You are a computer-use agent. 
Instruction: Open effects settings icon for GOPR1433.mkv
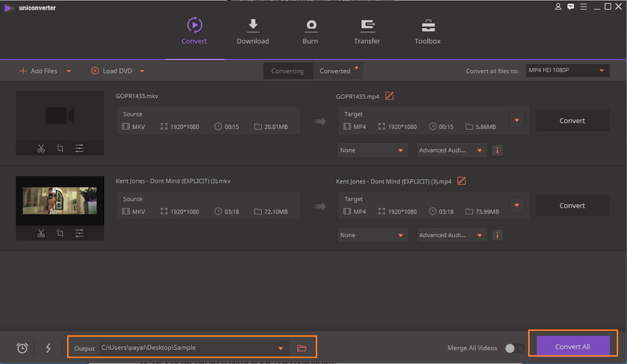(79, 148)
